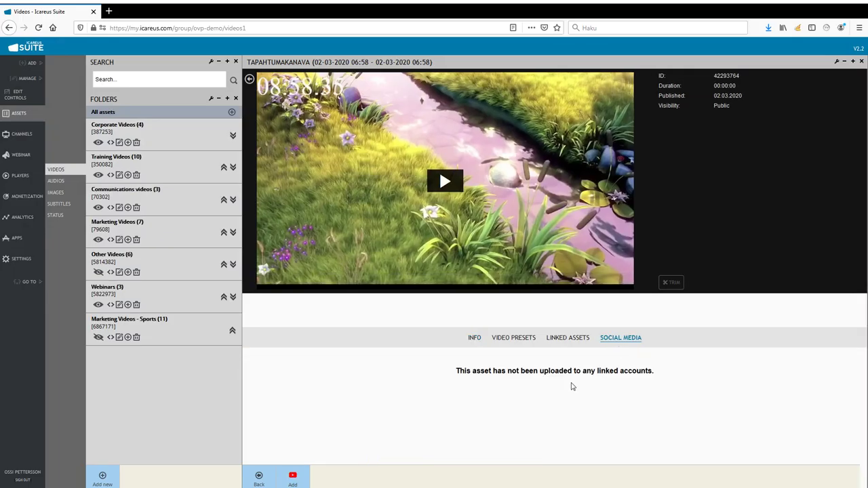The image size is (868, 488).
Task: Move Training Videos folder up
Action: click(x=224, y=167)
